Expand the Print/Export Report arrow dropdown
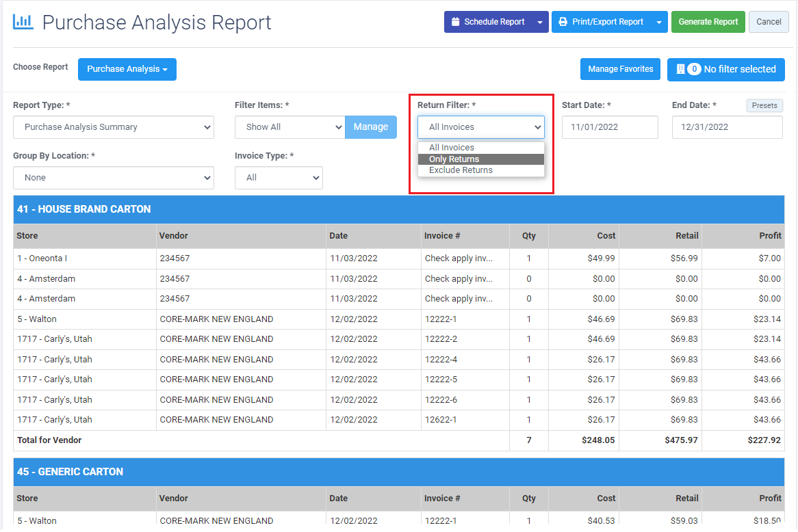The height and width of the screenshot is (532, 798). (x=658, y=22)
